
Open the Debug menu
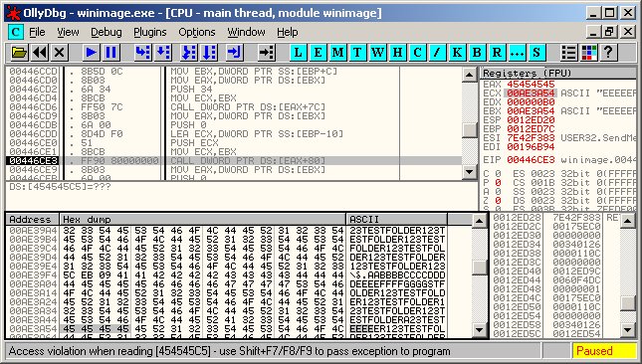pyautogui.click(x=107, y=32)
